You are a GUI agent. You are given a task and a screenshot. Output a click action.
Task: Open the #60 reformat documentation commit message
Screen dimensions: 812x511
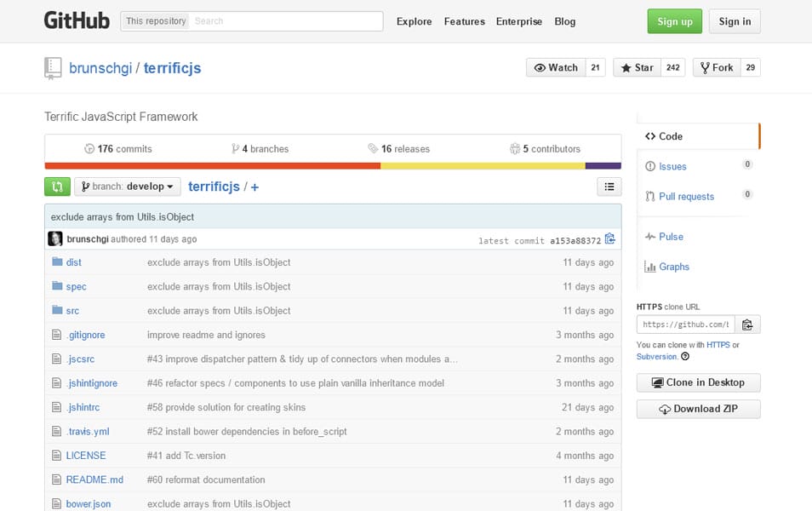click(206, 479)
